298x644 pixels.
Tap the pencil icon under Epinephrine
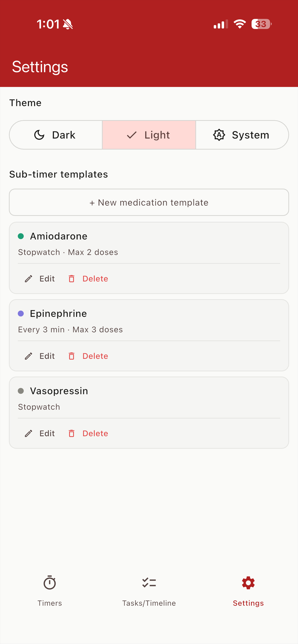click(29, 356)
